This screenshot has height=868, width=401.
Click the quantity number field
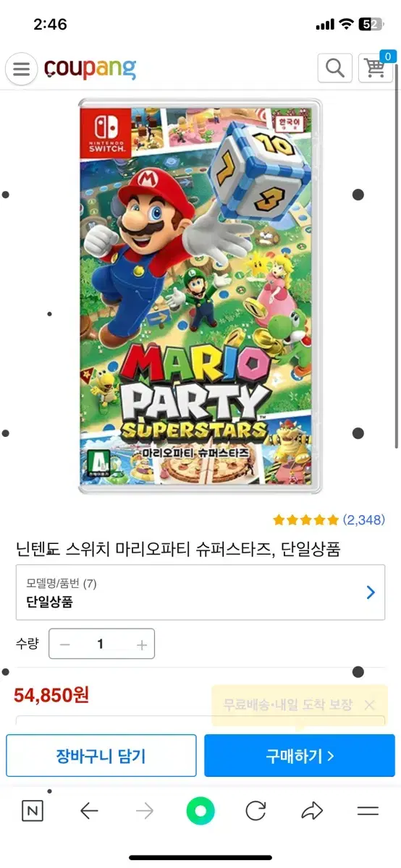[x=101, y=644]
